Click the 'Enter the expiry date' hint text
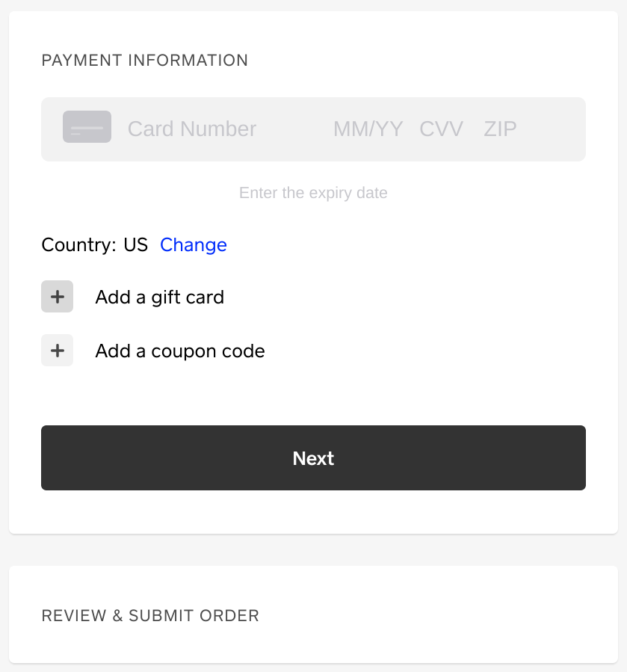Screen dimensions: 627x672 point(313,193)
